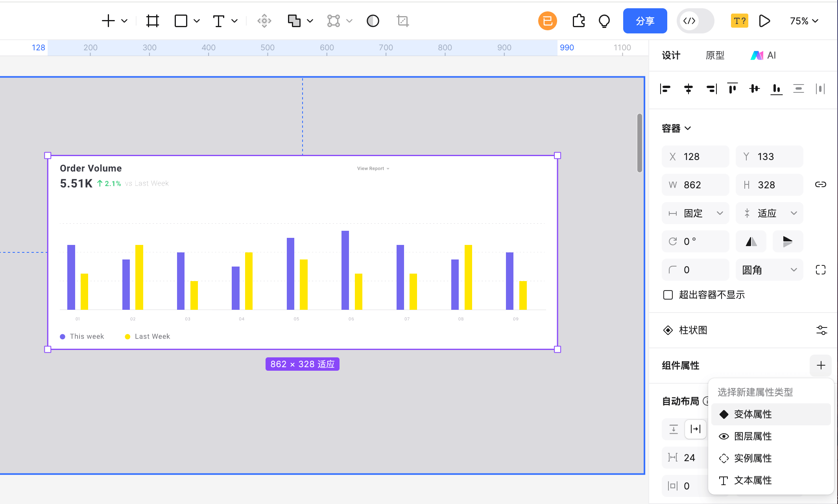Viewport: 838px width, 504px height.
Task: Open the 75% zoom dropdown
Action: [x=804, y=21]
